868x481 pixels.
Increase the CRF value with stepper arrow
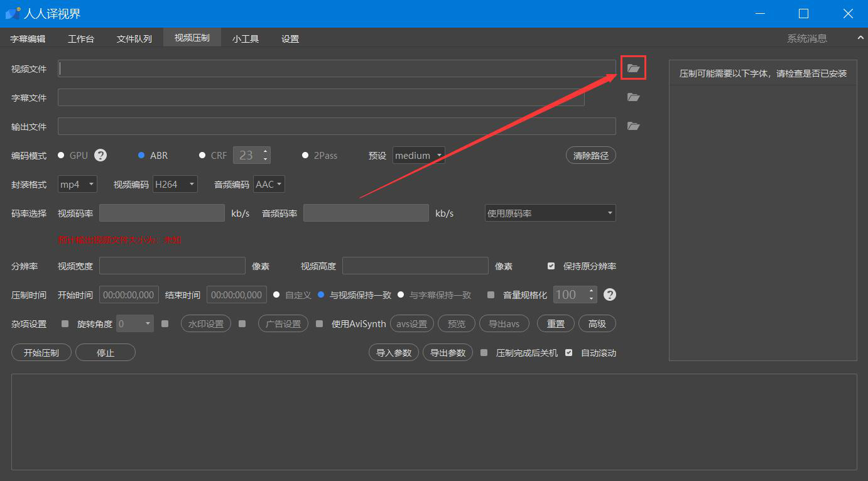coord(266,151)
